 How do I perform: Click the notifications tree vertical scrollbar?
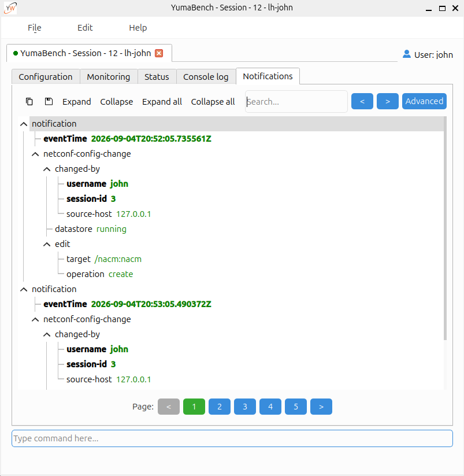pos(445,228)
